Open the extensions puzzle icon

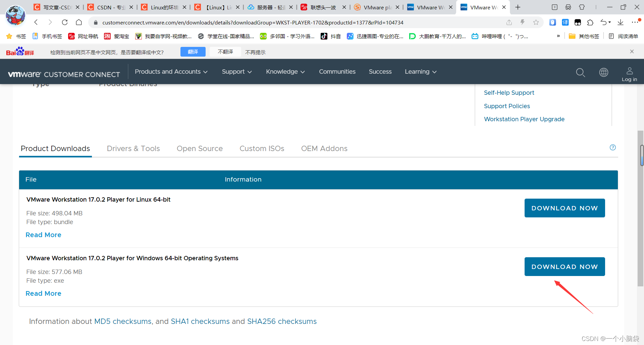point(590,22)
